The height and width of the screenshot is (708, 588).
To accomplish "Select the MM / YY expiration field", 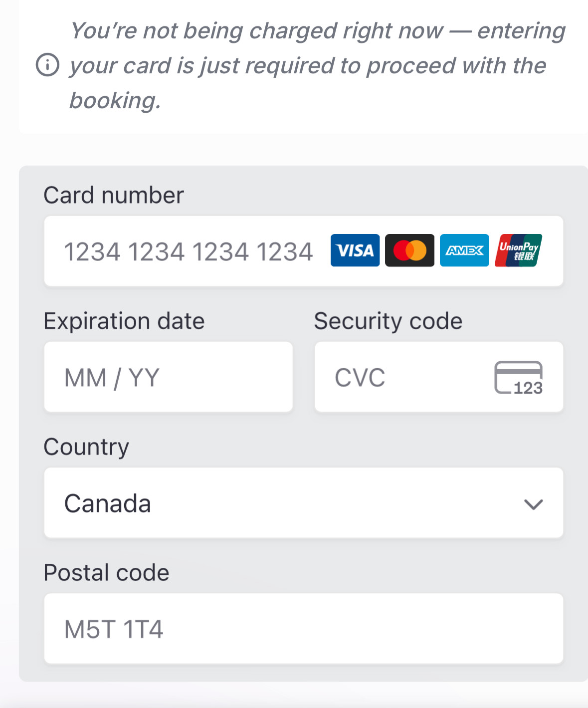I will point(168,377).
